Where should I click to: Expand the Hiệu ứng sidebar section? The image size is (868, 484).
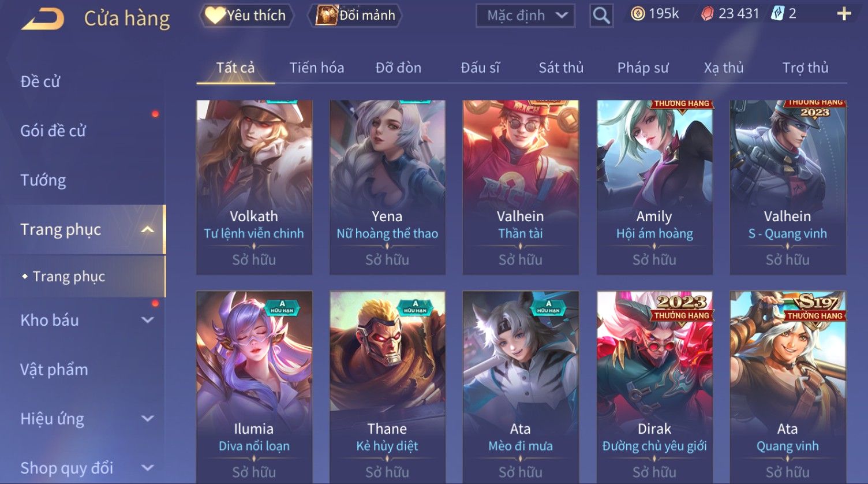148,419
